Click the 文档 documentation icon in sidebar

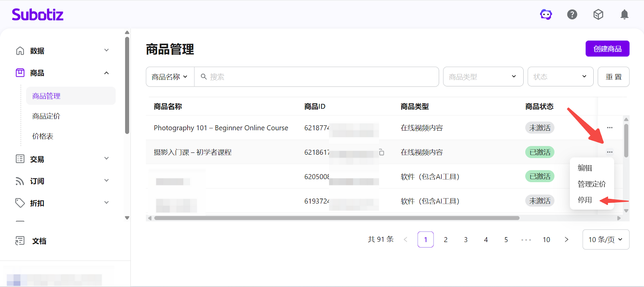pyautogui.click(x=20, y=241)
